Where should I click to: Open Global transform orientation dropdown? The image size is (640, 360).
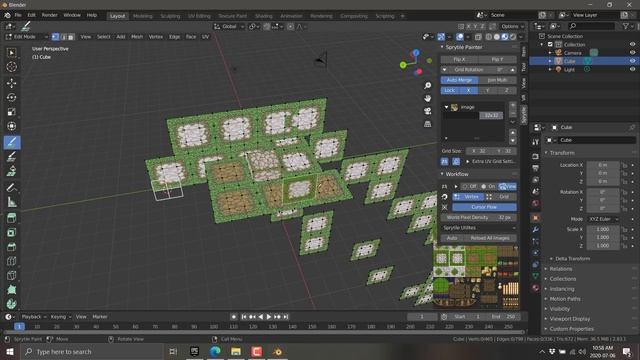point(229,27)
